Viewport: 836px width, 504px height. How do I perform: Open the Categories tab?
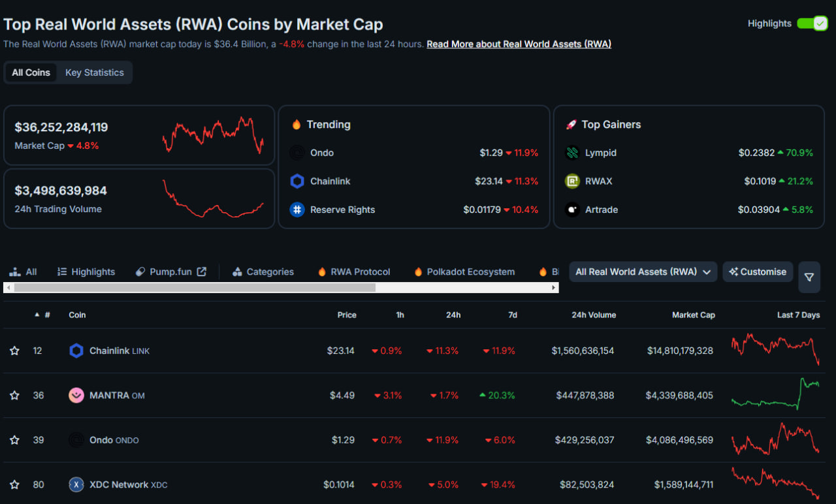[263, 272]
